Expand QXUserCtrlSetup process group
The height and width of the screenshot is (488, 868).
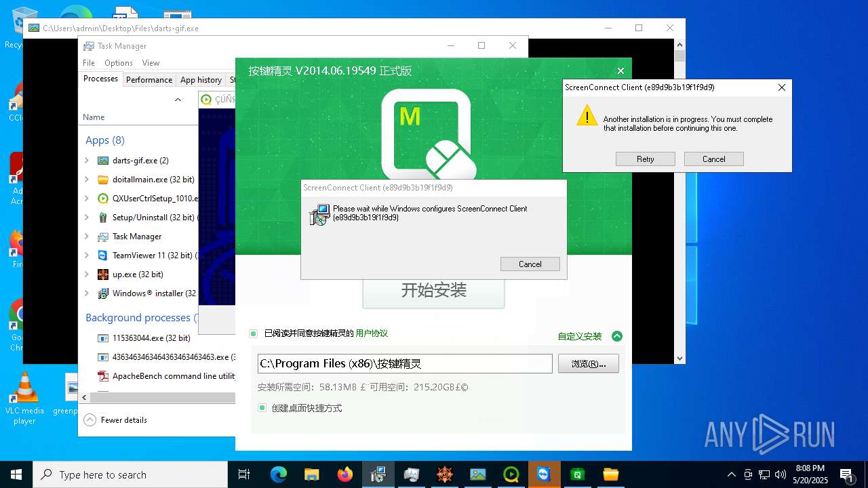coord(87,199)
